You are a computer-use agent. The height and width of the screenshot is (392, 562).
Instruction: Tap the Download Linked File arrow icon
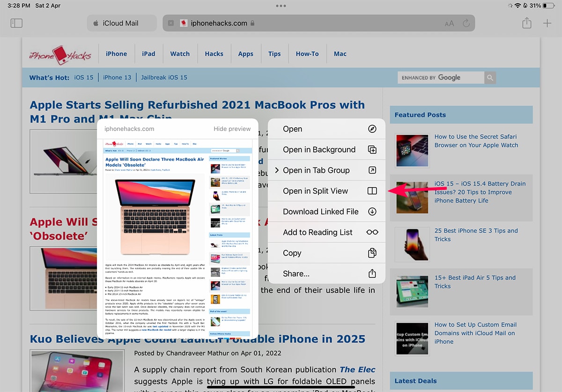(372, 211)
